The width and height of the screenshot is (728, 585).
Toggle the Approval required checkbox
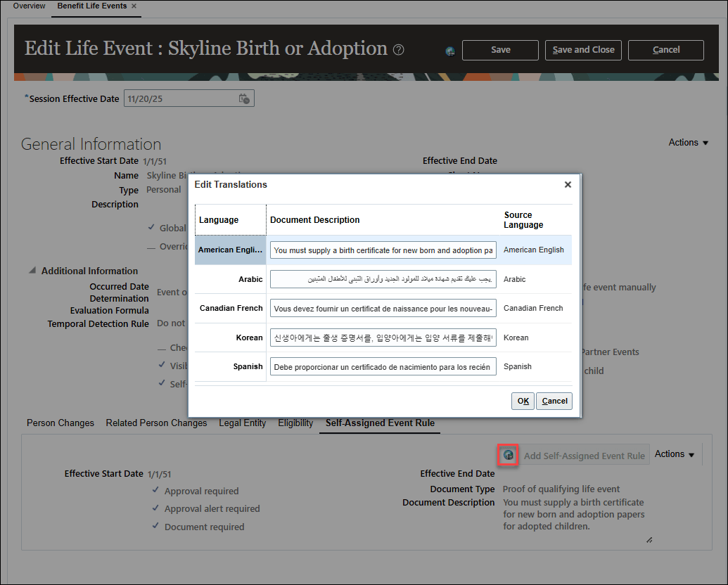[x=155, y=491]
